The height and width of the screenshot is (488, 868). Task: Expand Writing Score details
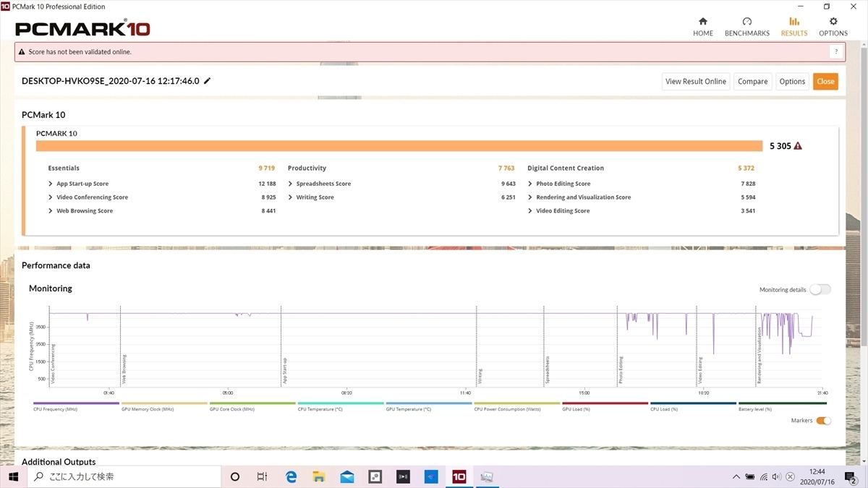(x=290, y=197)
